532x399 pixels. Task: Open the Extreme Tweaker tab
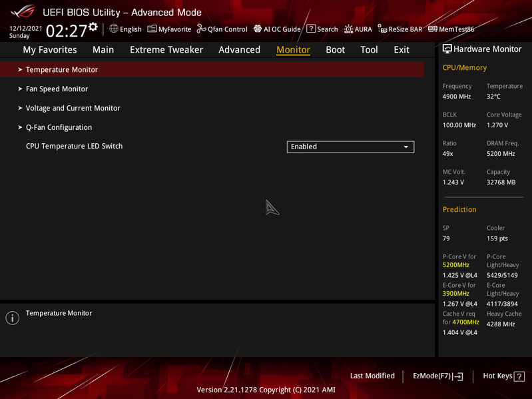tap(166, 50)
